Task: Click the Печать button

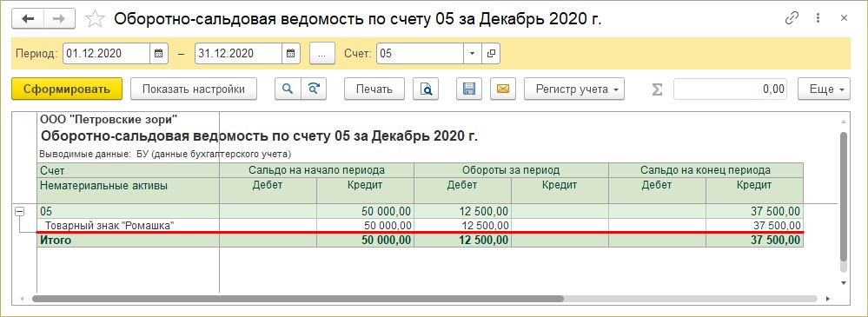Action: pos(374,89)
